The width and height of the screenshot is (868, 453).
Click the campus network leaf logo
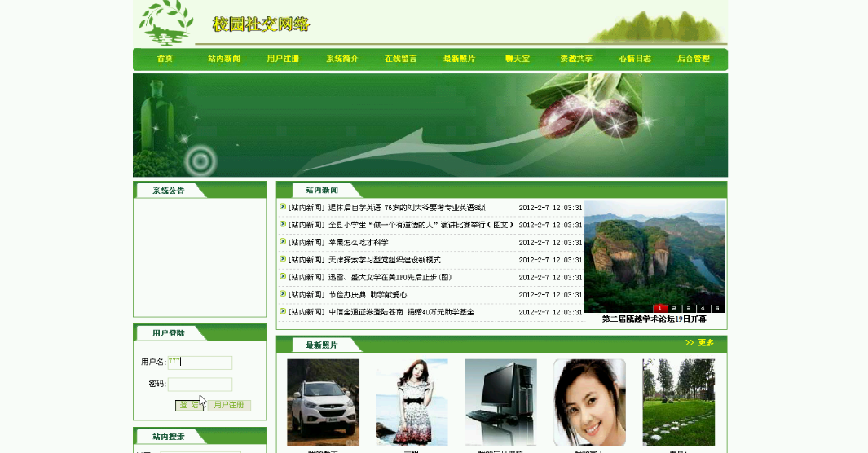(x=165, y=24)
